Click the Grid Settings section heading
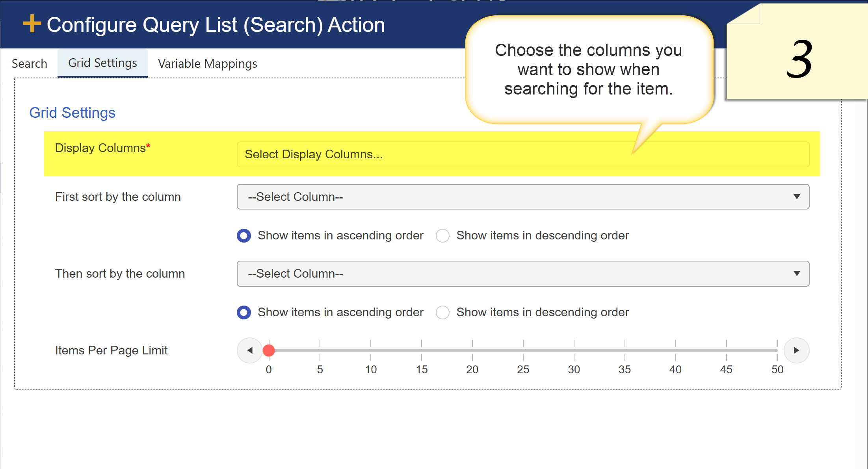 pyautogui.click(x=72, y=113)
